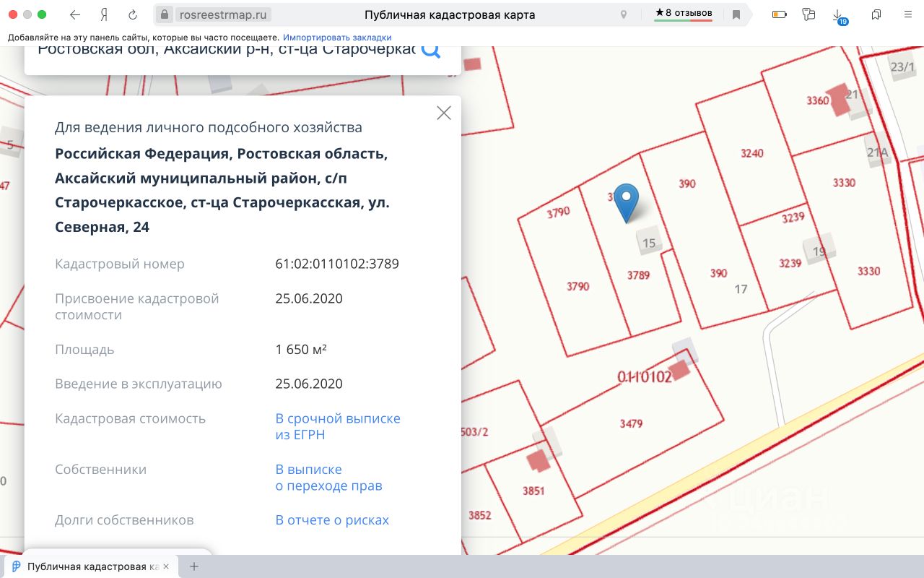Open the bookmarks collections icon
The width and height of the screenshot is (924, 578).
coord(876,14)
